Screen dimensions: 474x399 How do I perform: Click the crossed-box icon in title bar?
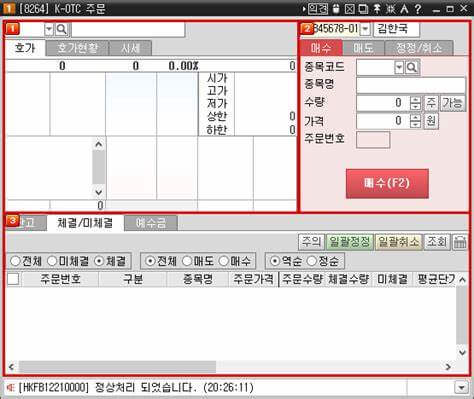coord(349,9)
